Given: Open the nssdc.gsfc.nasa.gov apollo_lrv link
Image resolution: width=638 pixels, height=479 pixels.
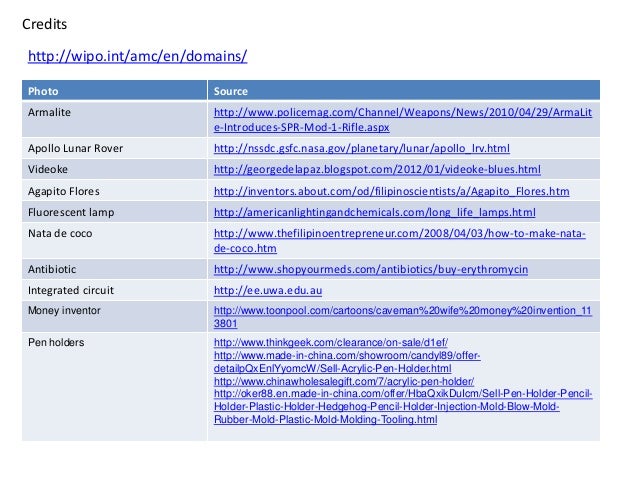Looking at the screenshot, I should click(x=362, y=148).
